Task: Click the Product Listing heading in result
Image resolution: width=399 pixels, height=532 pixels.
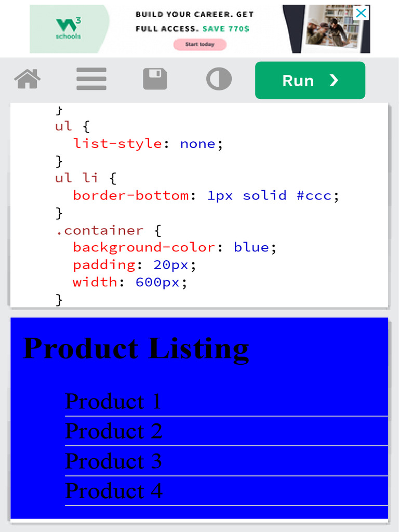Action: click(x=136, y=348)
